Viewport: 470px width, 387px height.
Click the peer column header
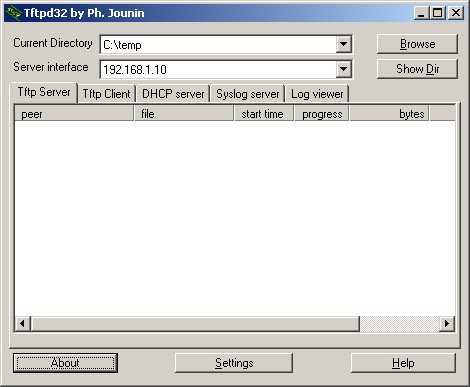pyautogui.click(x=74, y=113)
